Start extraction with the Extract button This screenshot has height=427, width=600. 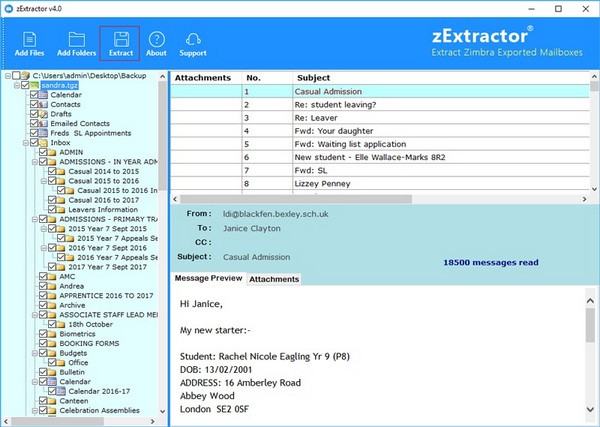pos(120,44)
